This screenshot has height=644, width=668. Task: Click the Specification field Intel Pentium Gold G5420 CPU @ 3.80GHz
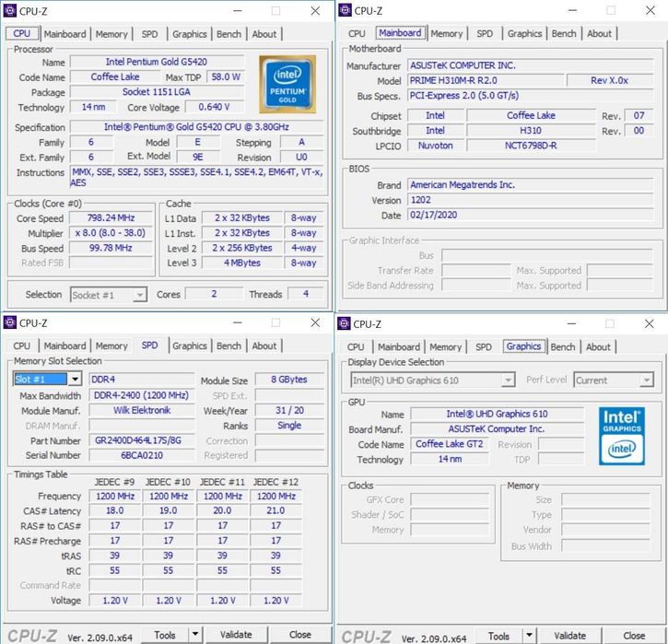click(x=196, y=127)
